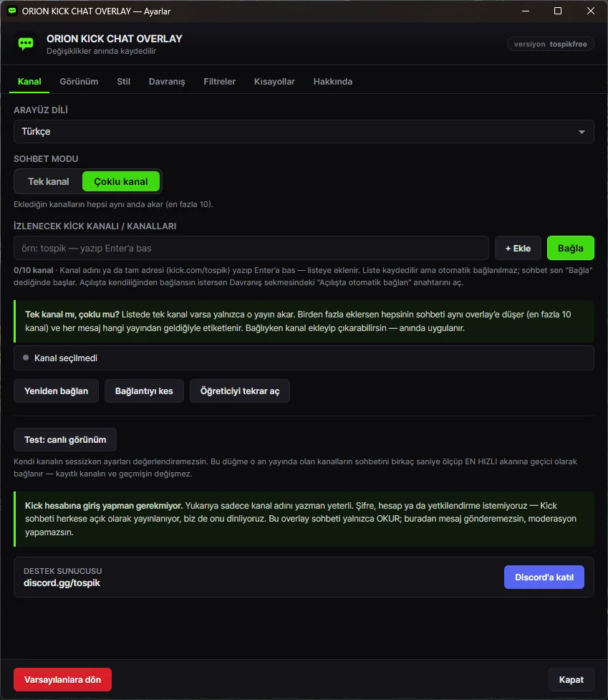Click the Kanal seçilmedi status row
This screenshot has width=608, height=700.
point(304,358)
